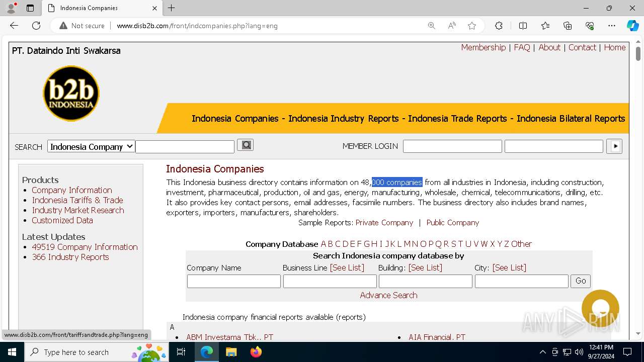The width and height of the screenshot is (644, 362).
Task: Click the second member login field
Action: [554, 146]
